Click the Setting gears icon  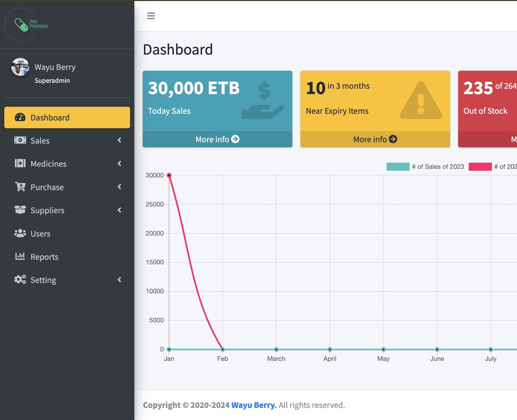coord(20,280)
